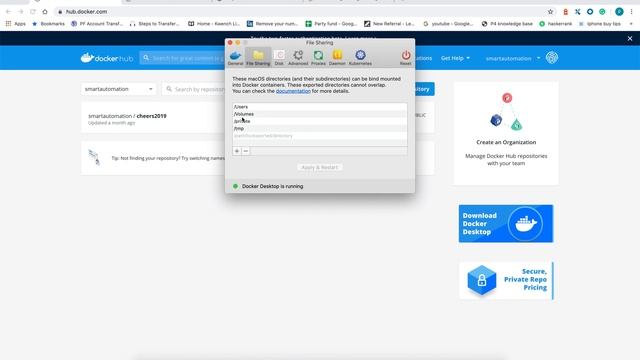Click the Search by repository field

[194, 89]
